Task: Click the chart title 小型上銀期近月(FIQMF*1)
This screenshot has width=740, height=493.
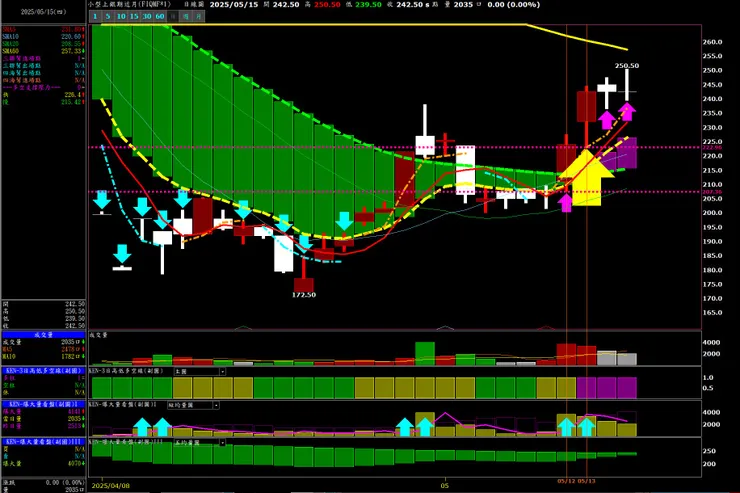Action: (x=130, y=4)
